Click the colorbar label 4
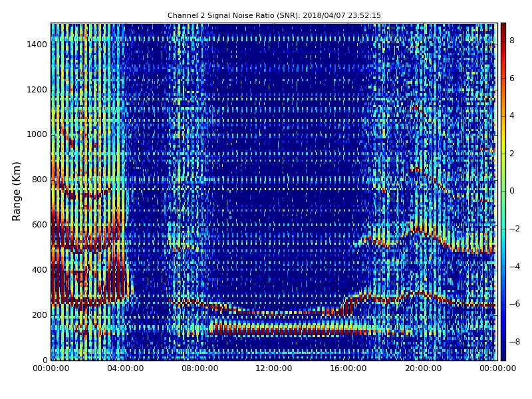This screenshot has height=399, width=532. tap(512, 116)
